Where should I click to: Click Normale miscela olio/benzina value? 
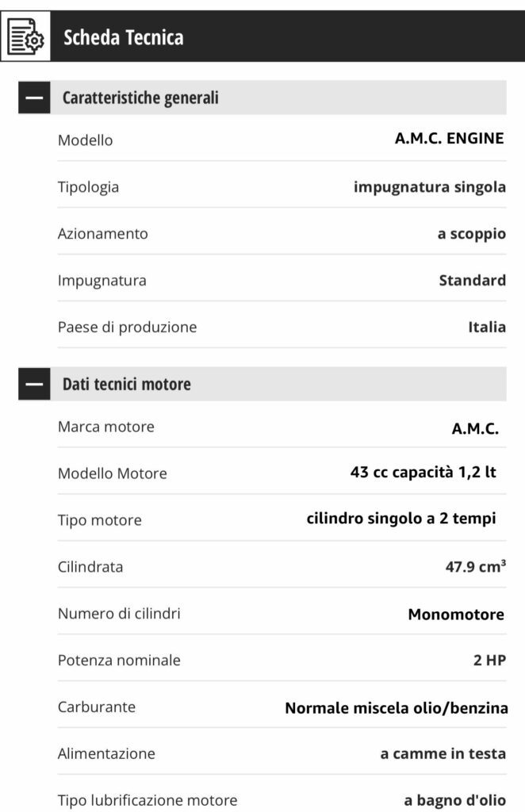click(x=397, y=708)
